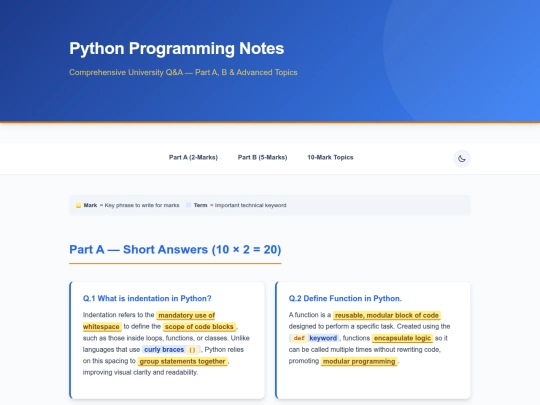540x405 pixels.
Task: Click the Part A — Short Answers heading
Action: [x=175, y=249]
